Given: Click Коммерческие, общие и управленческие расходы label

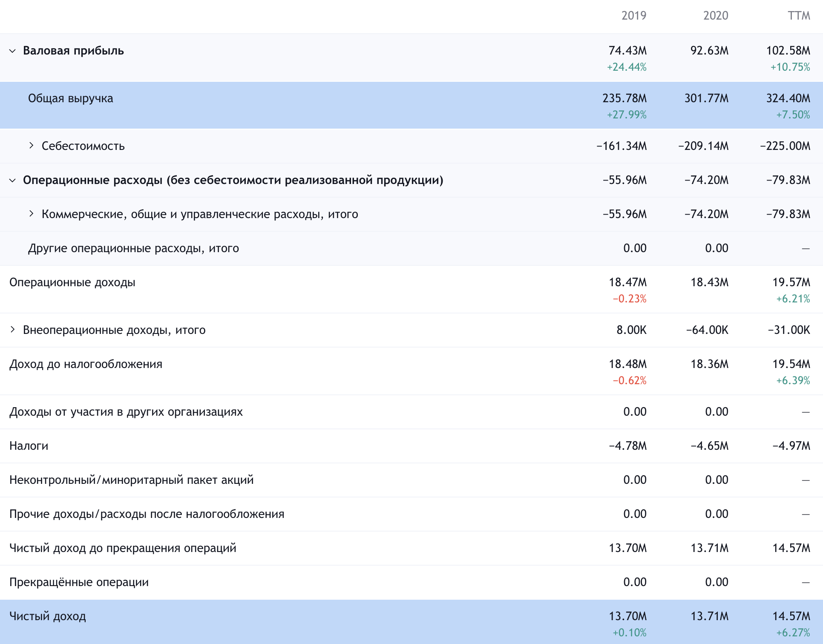Looking at the screenshot, I should [200, 214].
